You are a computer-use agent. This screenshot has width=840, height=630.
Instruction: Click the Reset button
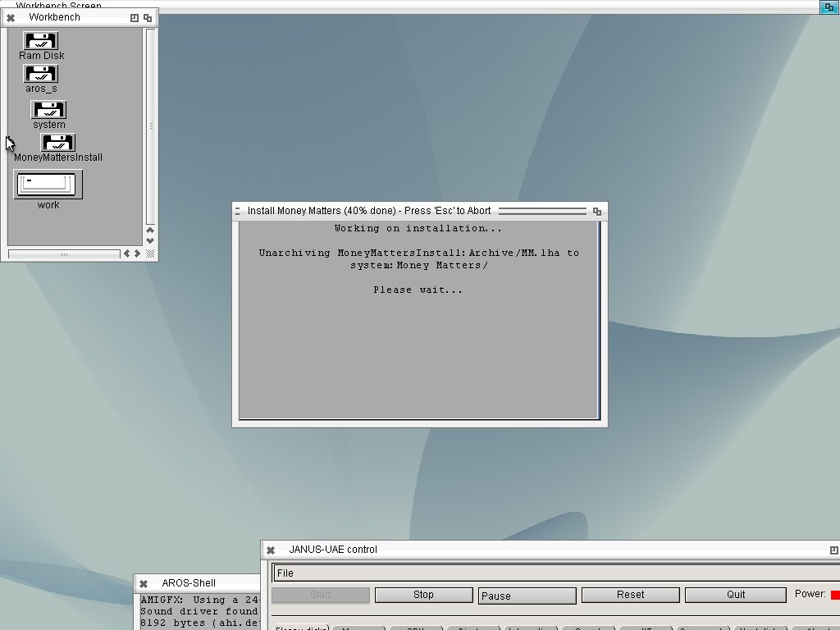click(x=631, y=595)
